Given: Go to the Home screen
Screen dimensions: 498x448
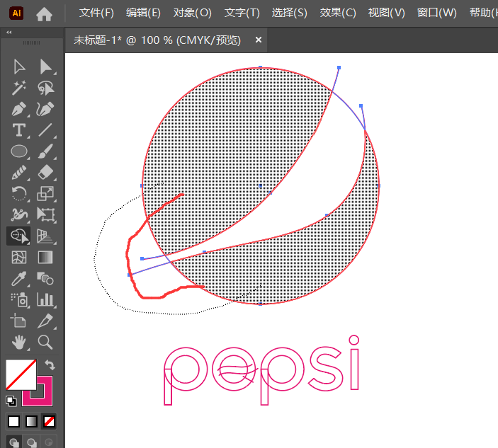Looking at the screenshot, I should [44, 13].
